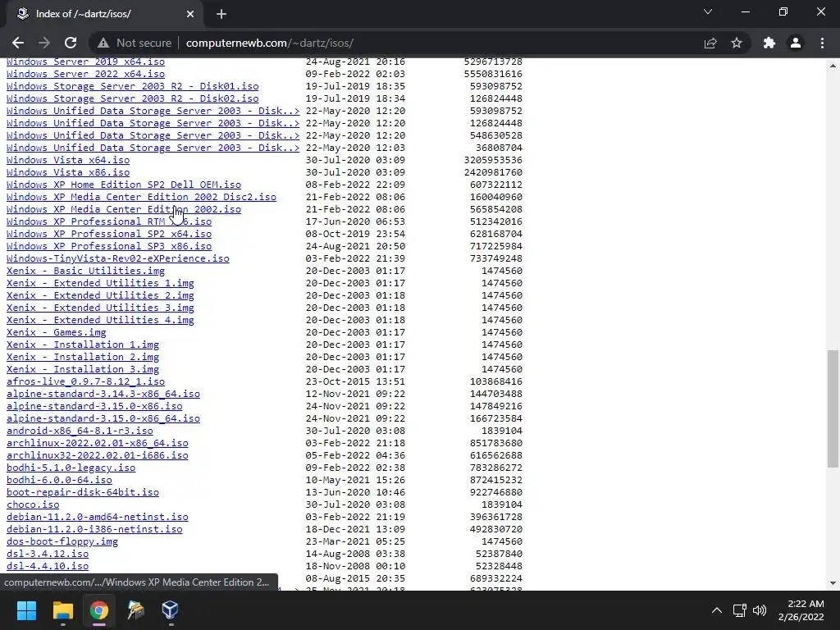Select date 08-Oct-2019 23:54 text
This screenshot has height=630, width=840.
click(x=355, y=234)
